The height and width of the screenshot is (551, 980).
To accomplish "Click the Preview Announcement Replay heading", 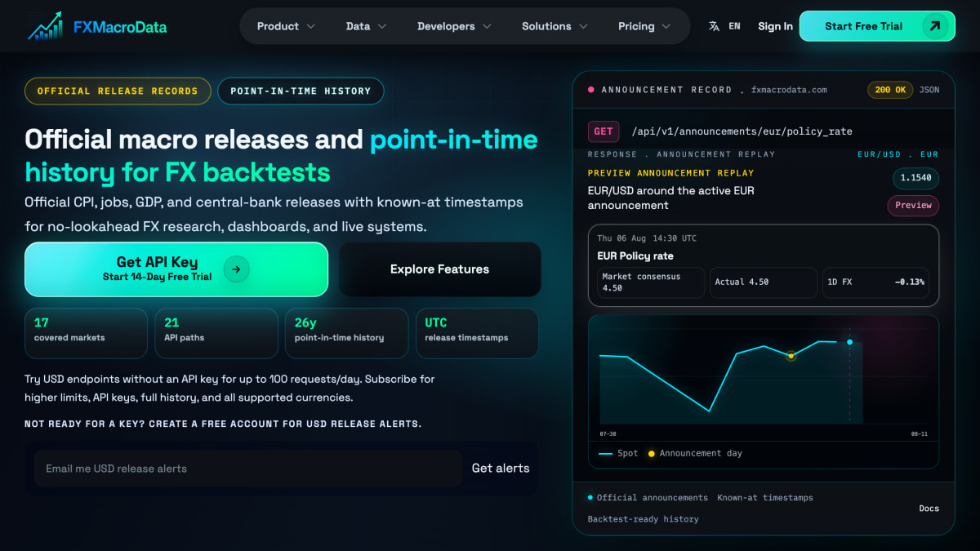I will 671,173.
